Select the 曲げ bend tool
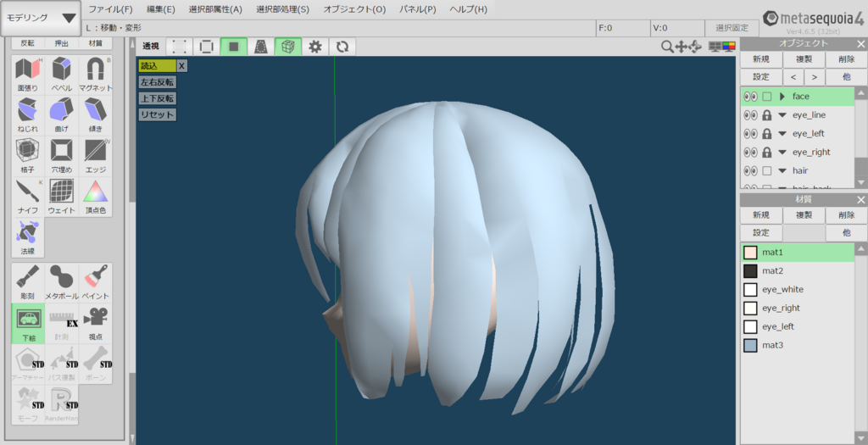The height and width of the screenshot is (445, 868). pyautogui.click(x=61, y=115)
